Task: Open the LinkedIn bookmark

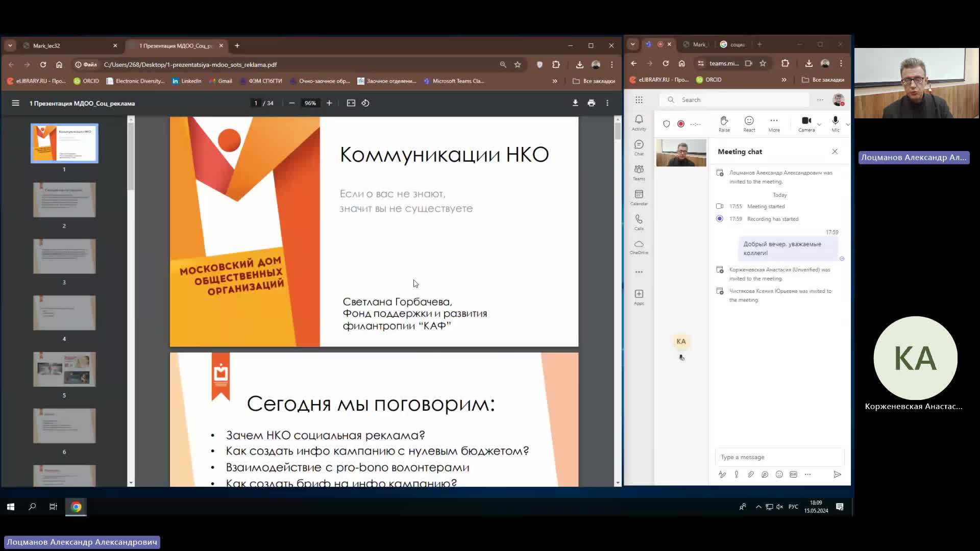Action: point(187,81)
